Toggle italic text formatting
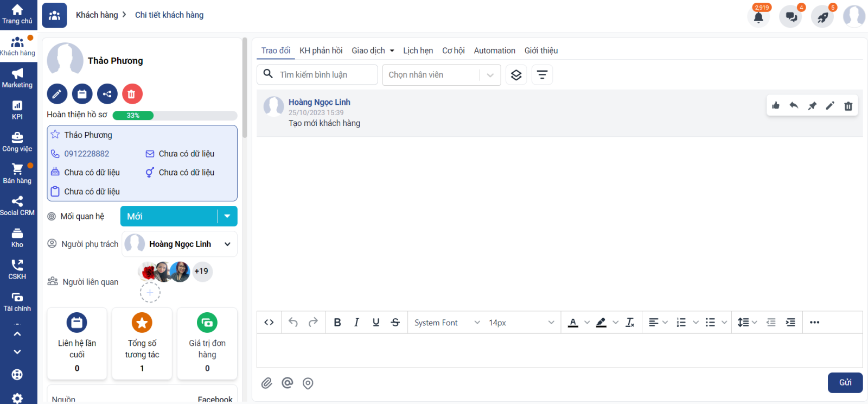This screenshot has height=404, width=868. pyautogui.click(x=356, y=323)
